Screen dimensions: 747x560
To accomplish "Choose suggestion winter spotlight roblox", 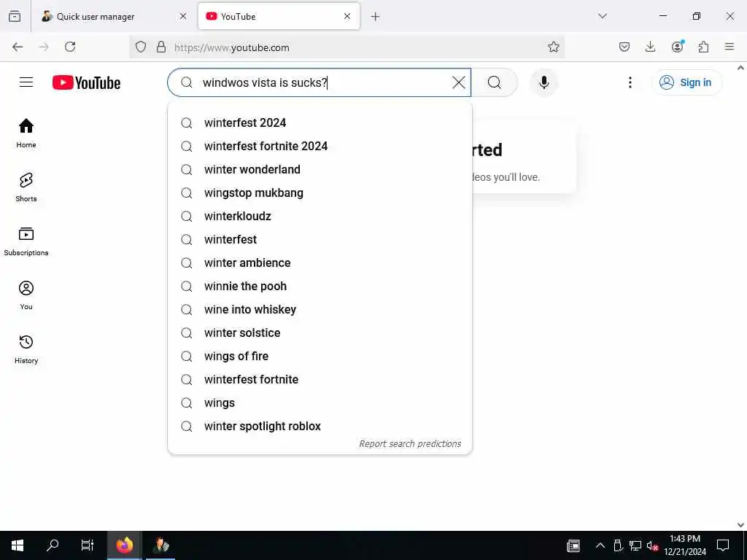I will pyautogui.click(x=320, y=426).
